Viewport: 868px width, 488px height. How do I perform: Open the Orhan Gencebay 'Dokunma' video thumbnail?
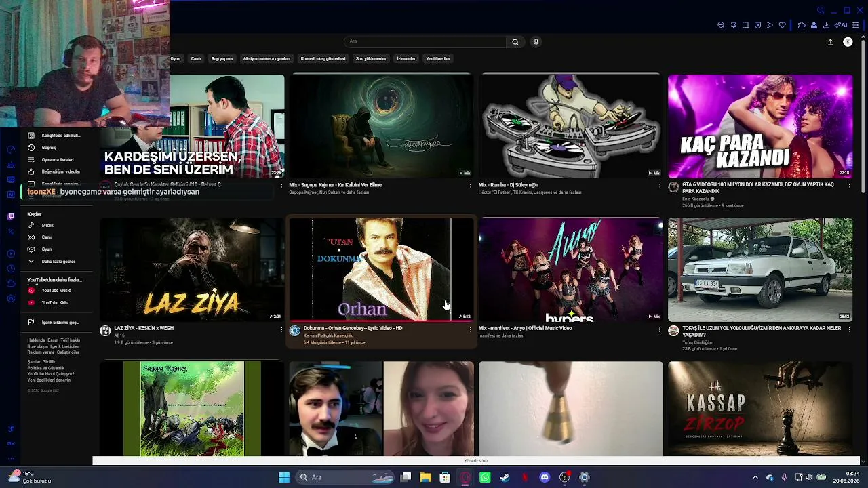click(x=381, y=269)
